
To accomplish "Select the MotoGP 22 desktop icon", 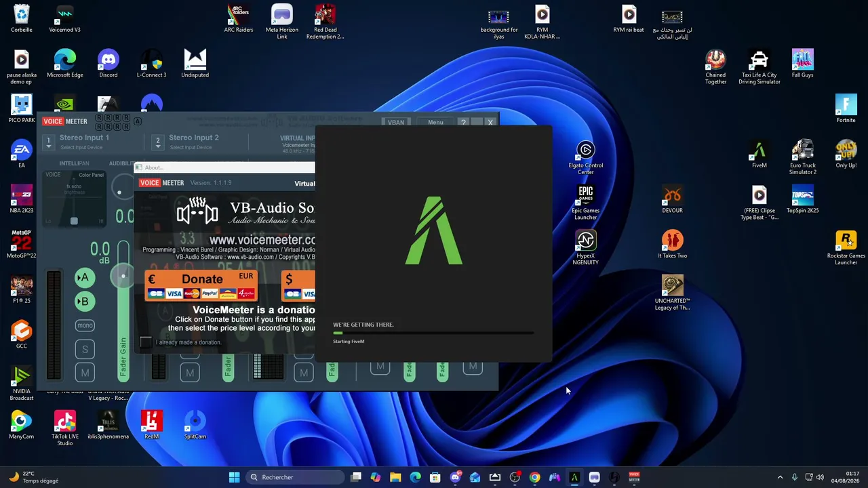I will pyautogui.click(x=22, y=245).
